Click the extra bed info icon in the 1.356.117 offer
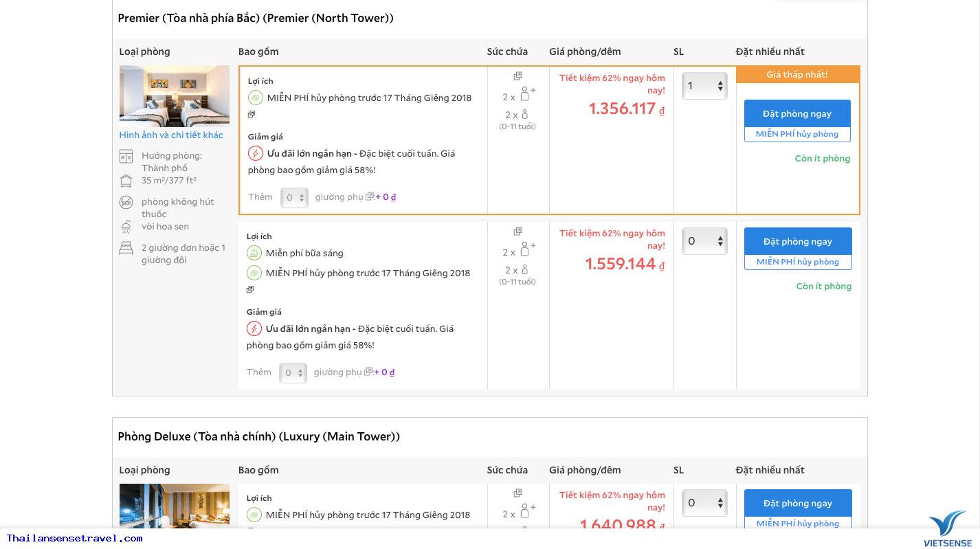This screenshot has width=980, height=549. [x=370, y=197]
